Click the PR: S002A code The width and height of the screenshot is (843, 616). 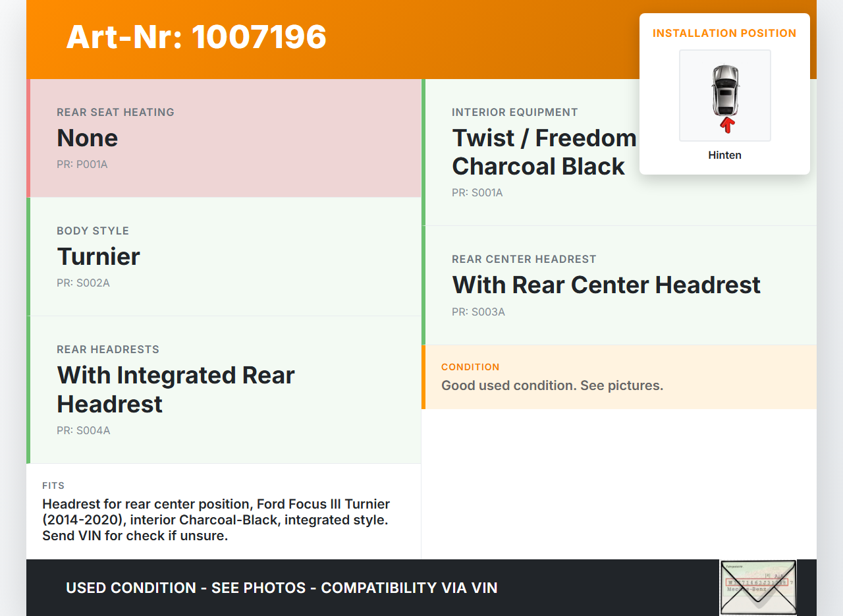(83, 283)
